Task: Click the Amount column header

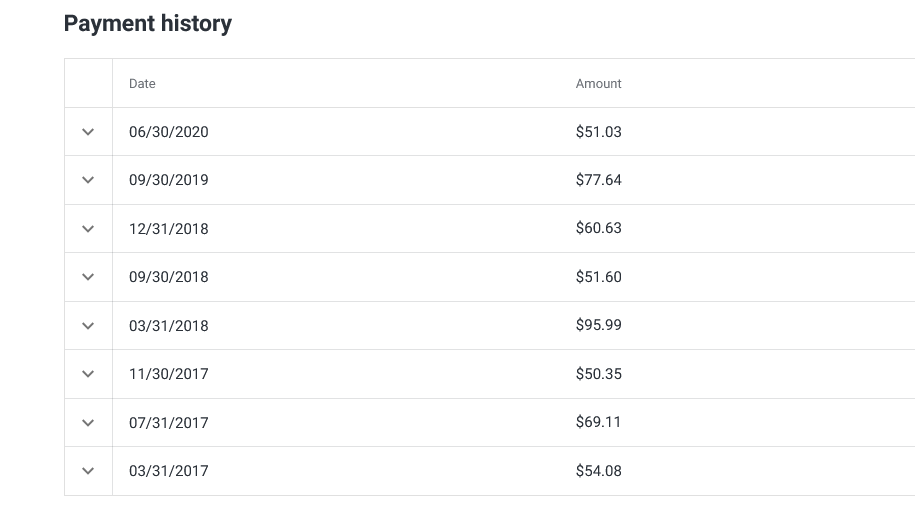Action: (x=598, y=84)
